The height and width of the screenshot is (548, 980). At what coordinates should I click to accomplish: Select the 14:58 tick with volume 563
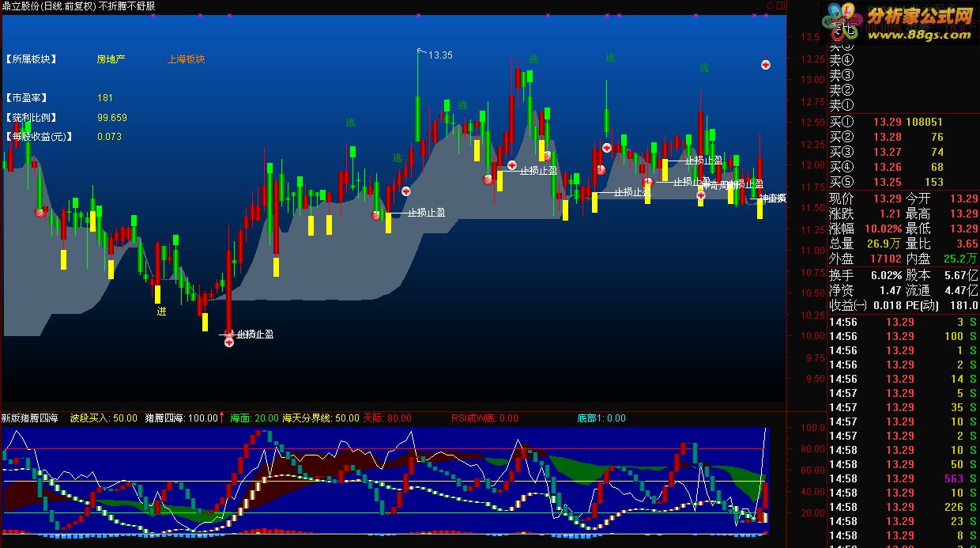(x=903, y=478)
